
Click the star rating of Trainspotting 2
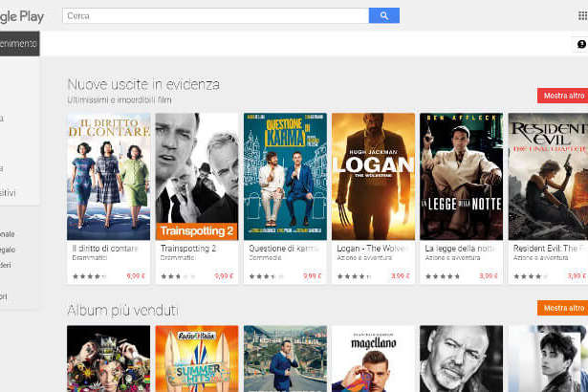click(178, 276)
